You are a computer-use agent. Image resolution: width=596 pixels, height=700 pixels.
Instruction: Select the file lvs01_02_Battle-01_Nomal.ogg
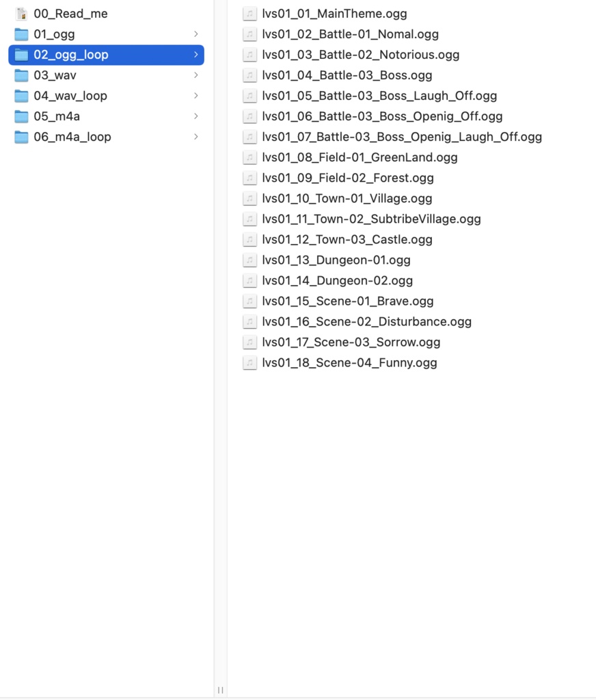[351, 34]
